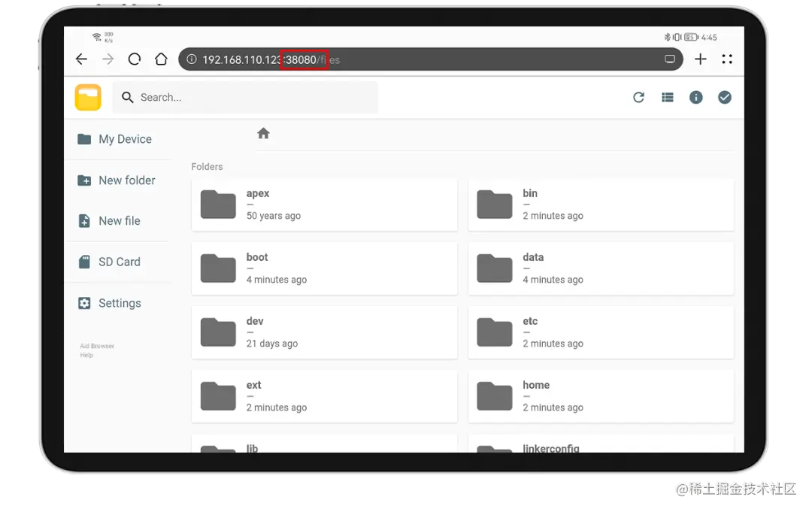
Task: Open the etc folder
Action: [601, 332]
